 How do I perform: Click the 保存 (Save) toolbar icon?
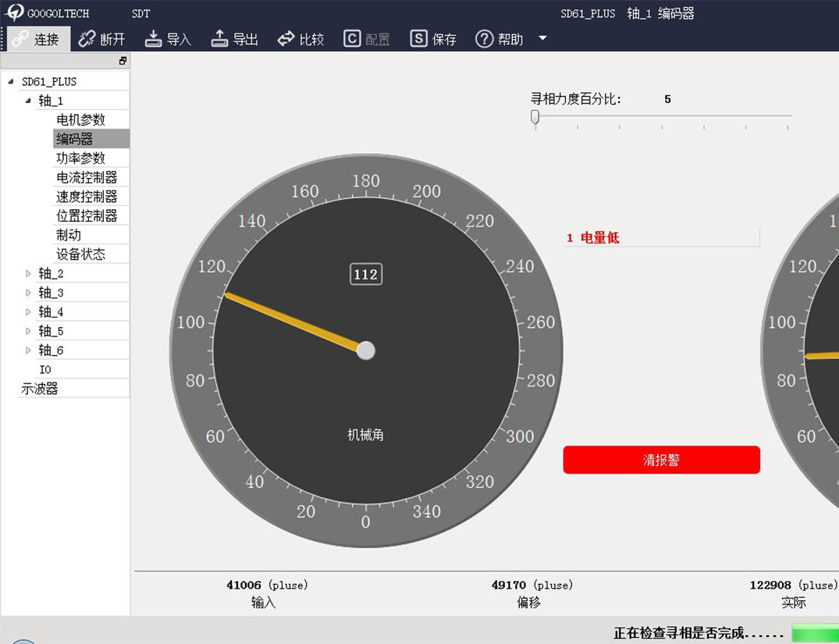(419, 39)
